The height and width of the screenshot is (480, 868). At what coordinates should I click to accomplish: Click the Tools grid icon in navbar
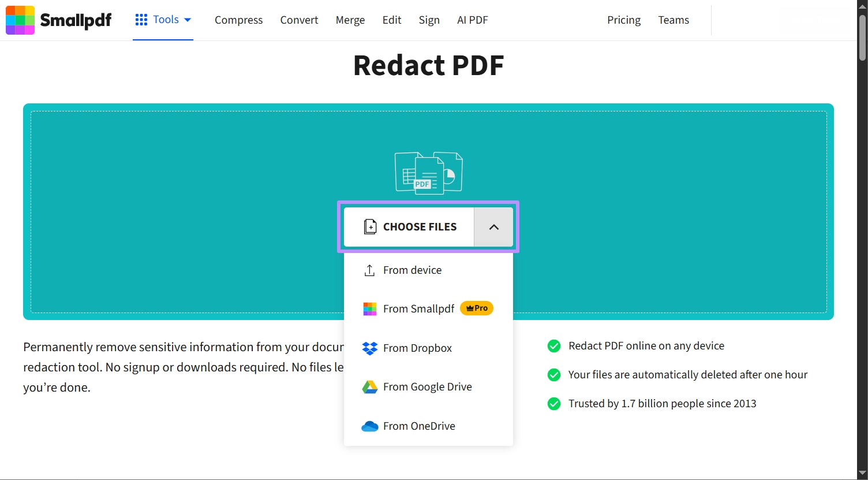(x=141, y=19)
